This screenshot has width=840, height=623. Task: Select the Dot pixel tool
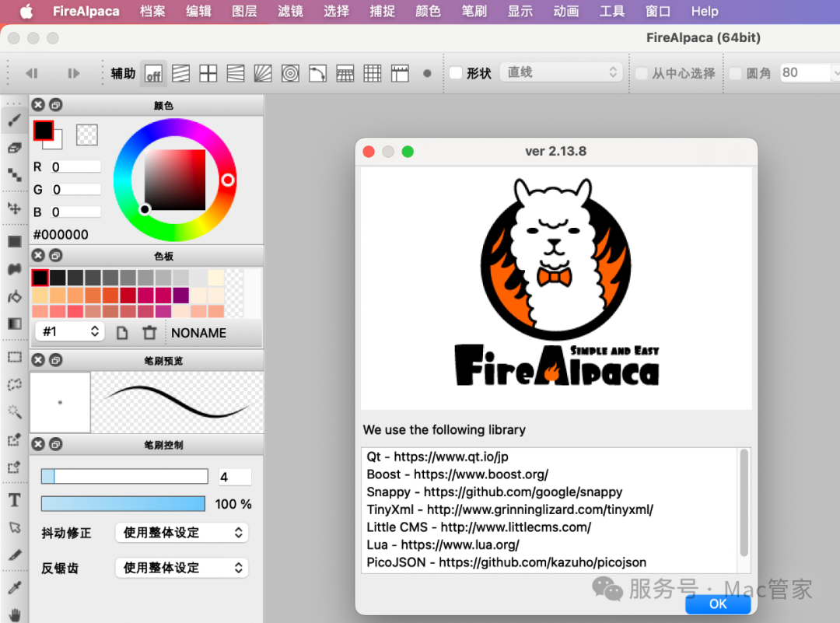15,175
